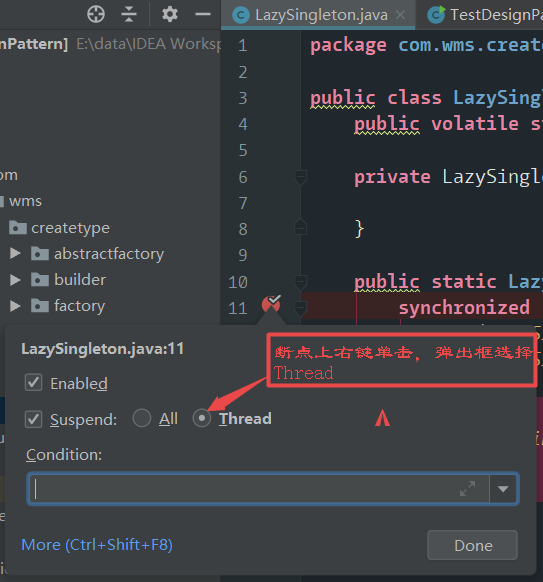Click the 'synchronized' keyword on line 11
Image resolution: width=543 pixels, height=582 pixels.
[x=464, y=308]
